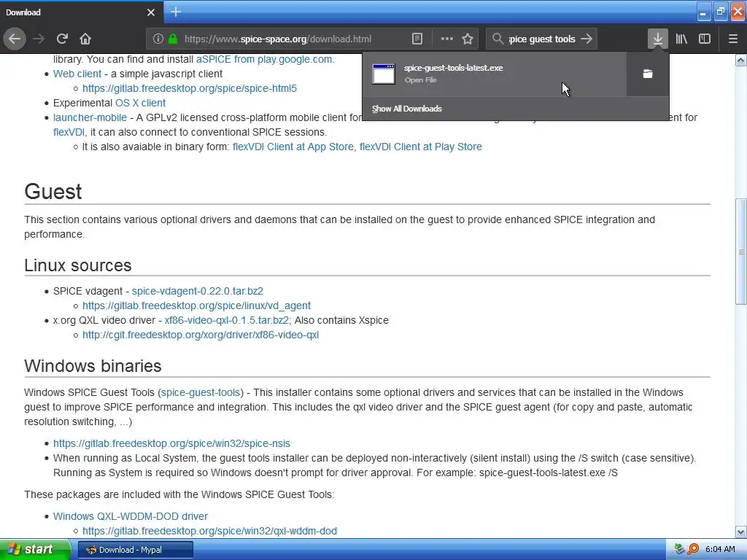Submit search with the go arrow
Image resolution: width=747 pixels, height=560 pixels.
[x=587, y=39]
